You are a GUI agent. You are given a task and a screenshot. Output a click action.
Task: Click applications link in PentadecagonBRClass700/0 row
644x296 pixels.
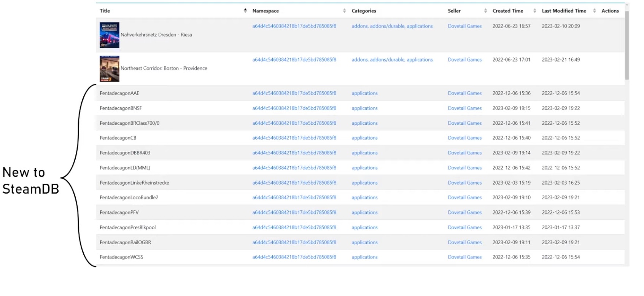click(364, 123)
